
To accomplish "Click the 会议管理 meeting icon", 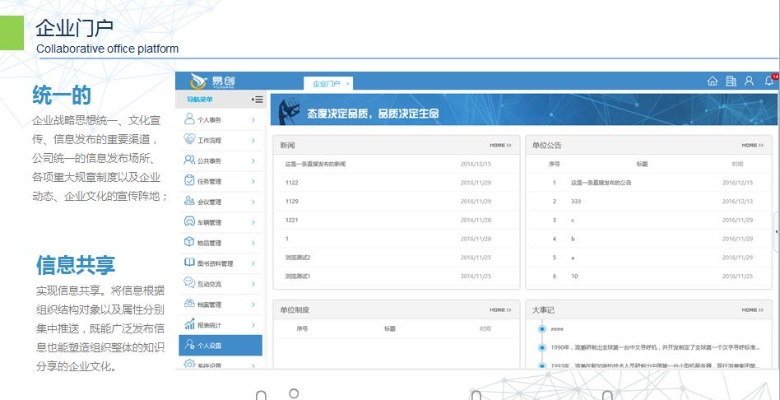I will [x=189, y=200].
